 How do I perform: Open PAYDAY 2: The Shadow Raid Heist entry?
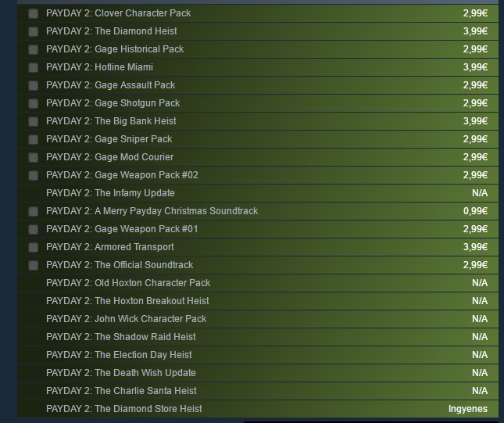[121, 337]
